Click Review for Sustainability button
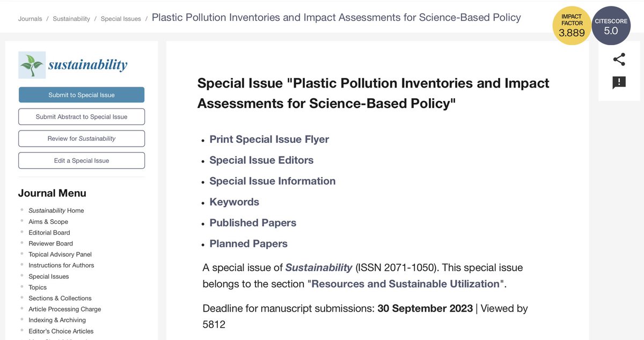This screenshot has width=644, height=340. click(82, 139)
